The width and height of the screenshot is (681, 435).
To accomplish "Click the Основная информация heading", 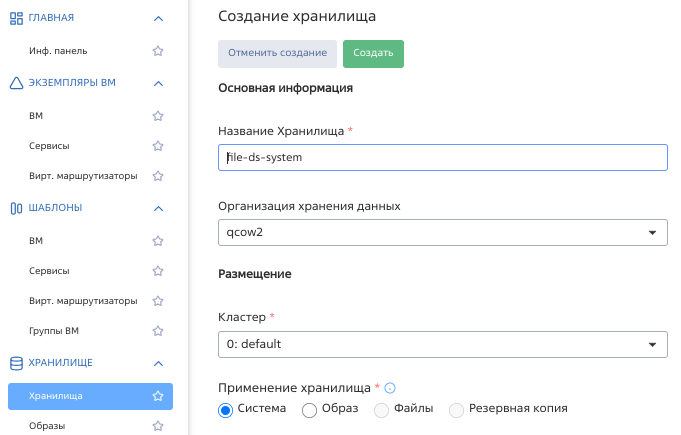I will coord(285,88).
